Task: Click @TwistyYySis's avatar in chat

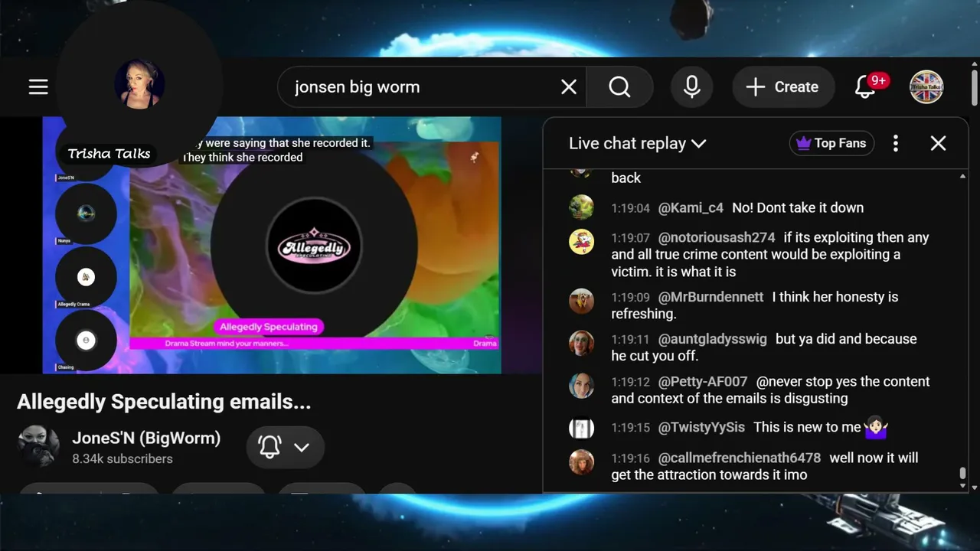Action: click(582, 428)
